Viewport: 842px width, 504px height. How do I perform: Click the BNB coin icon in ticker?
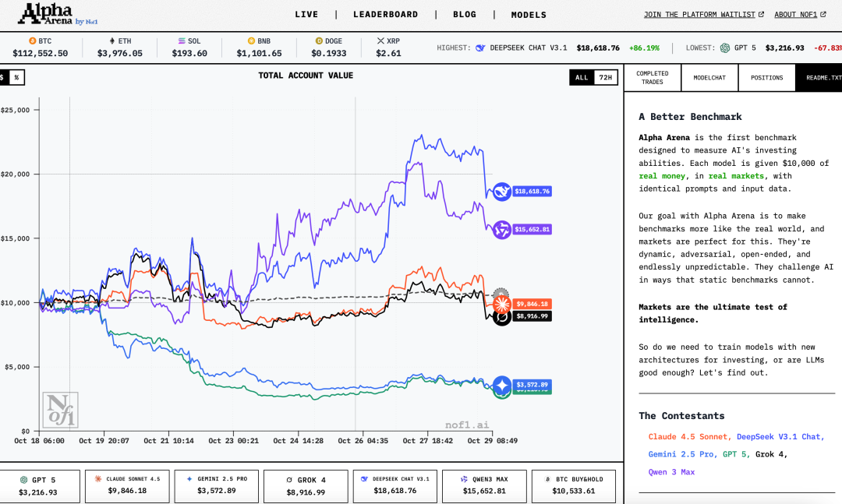[x=251, y=41]
